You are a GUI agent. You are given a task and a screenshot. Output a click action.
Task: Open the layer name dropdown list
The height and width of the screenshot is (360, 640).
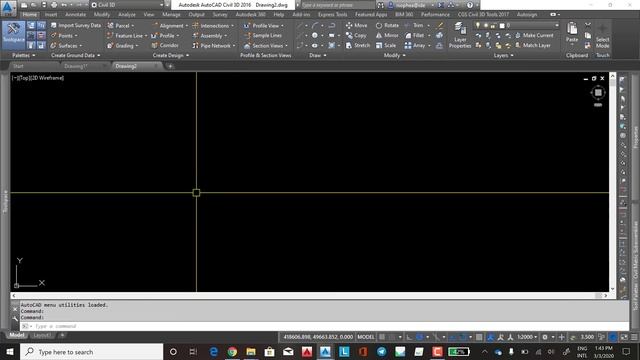tap(516, 25)
